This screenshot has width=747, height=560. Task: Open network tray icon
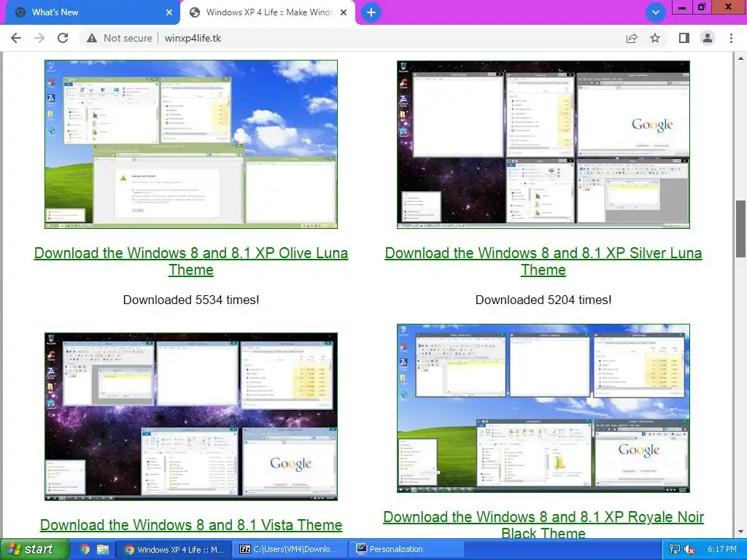(674, 550)
